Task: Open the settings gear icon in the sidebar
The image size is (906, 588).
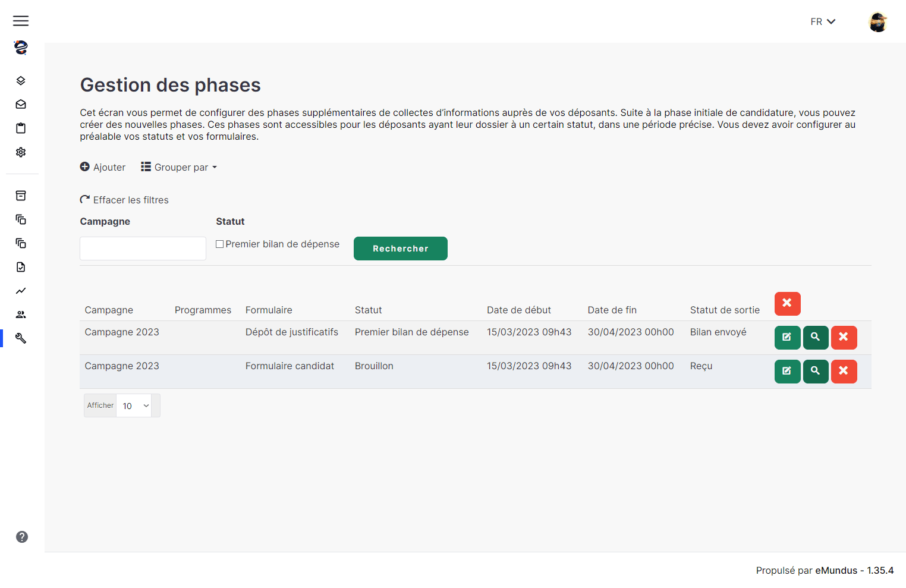Action: (x=21, y=152)
